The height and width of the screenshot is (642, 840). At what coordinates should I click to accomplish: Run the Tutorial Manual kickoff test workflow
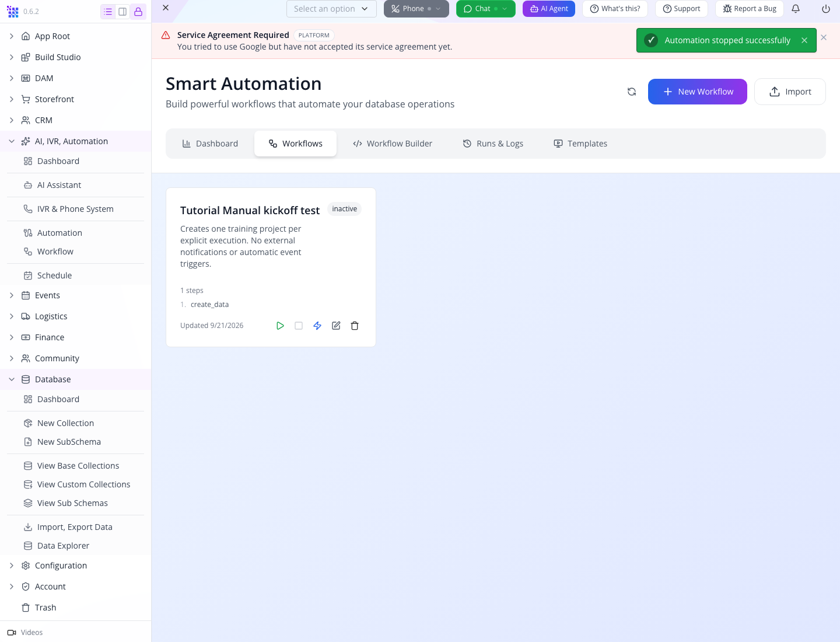click(280, 326)
